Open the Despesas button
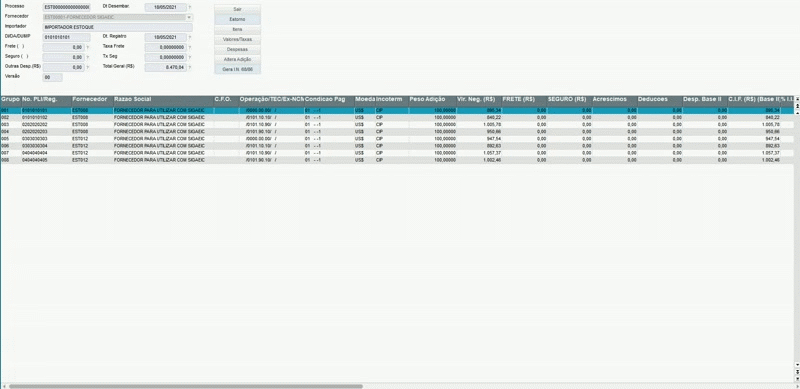This screenshot has width=800, height=389. (237, 50)
